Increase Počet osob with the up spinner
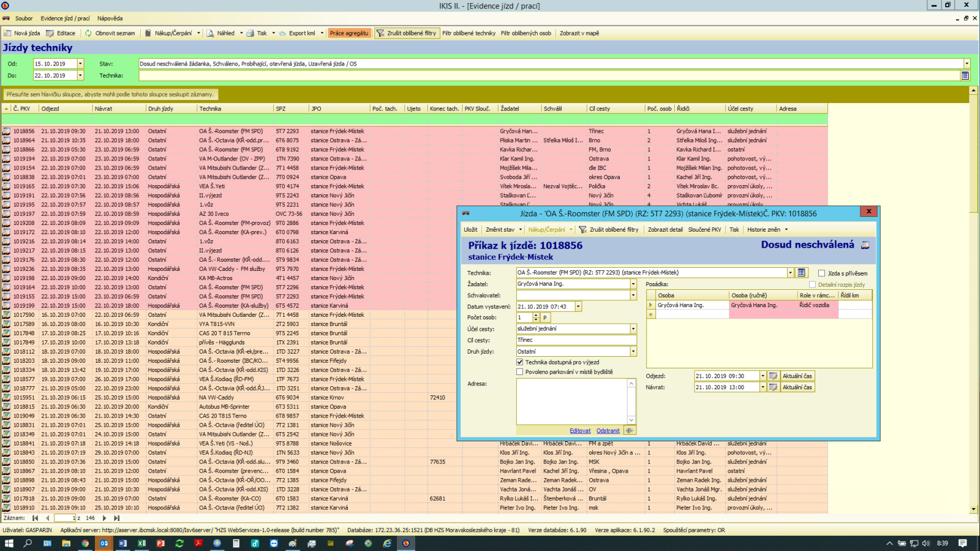The height and width of the screenshot is (551, 980). [x=536, y=315]
